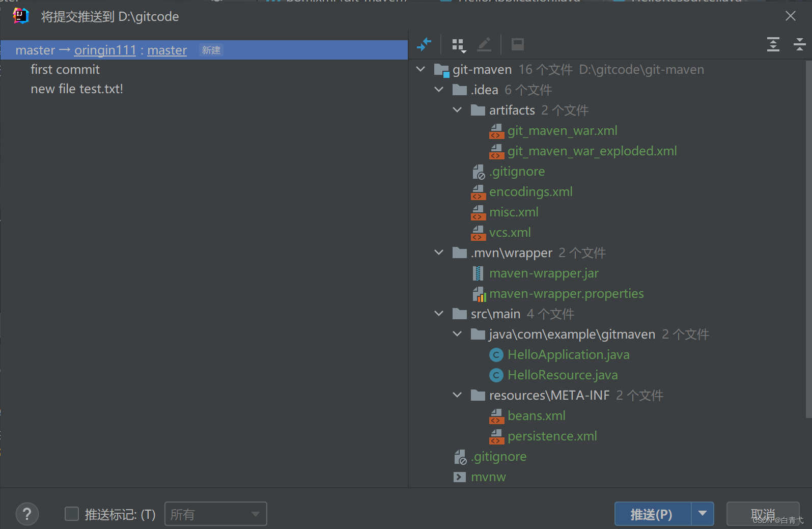
Task: Click the help question mark button
Action: 27,514
